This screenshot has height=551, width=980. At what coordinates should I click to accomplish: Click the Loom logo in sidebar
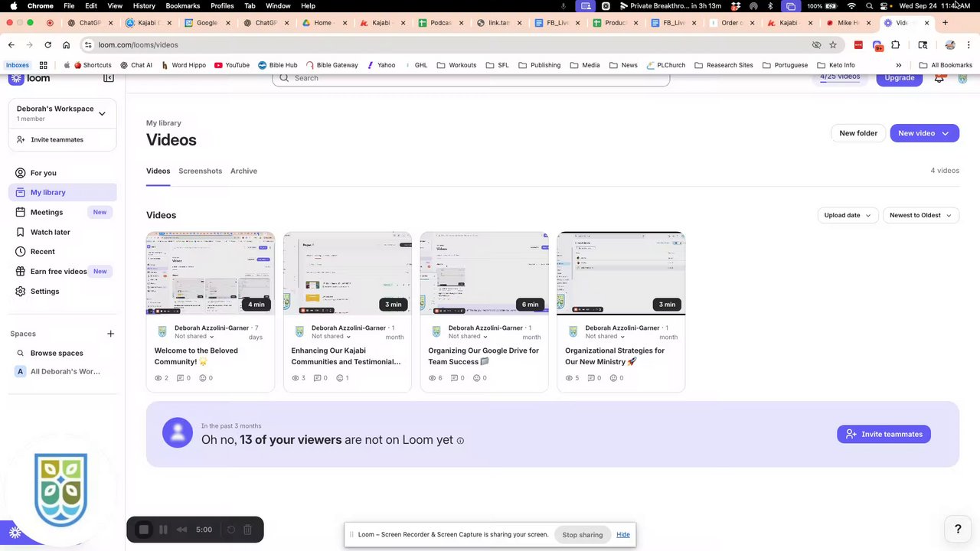tap(29, 78)
